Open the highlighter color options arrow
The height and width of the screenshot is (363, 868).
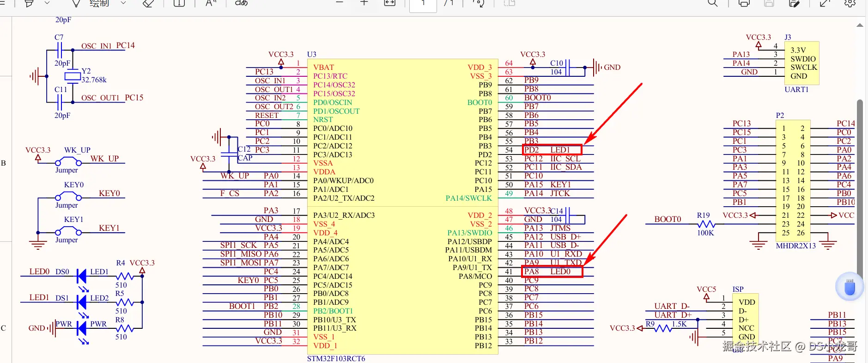(47, 3)
